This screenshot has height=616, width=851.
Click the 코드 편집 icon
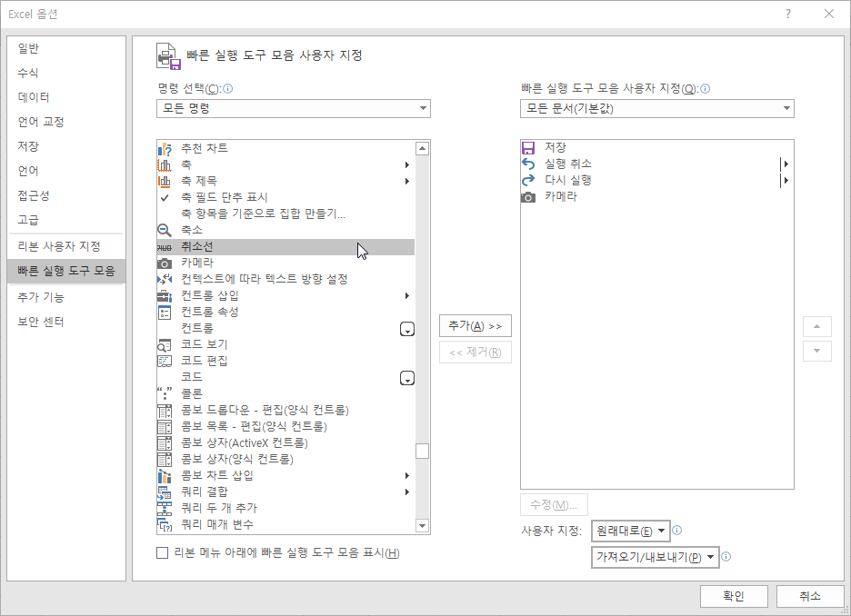(165, 361)
